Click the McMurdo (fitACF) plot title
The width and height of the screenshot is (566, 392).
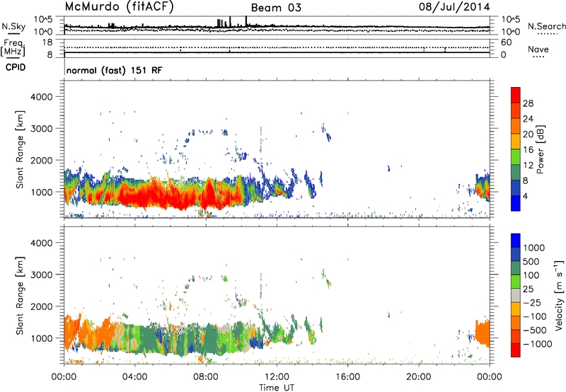pos(119,7)
